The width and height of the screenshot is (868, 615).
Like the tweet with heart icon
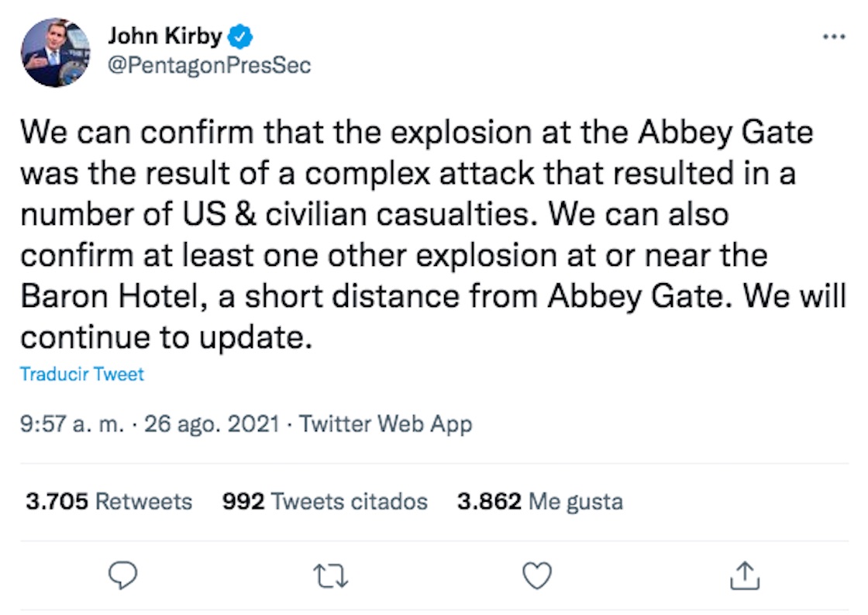[537, 575]
